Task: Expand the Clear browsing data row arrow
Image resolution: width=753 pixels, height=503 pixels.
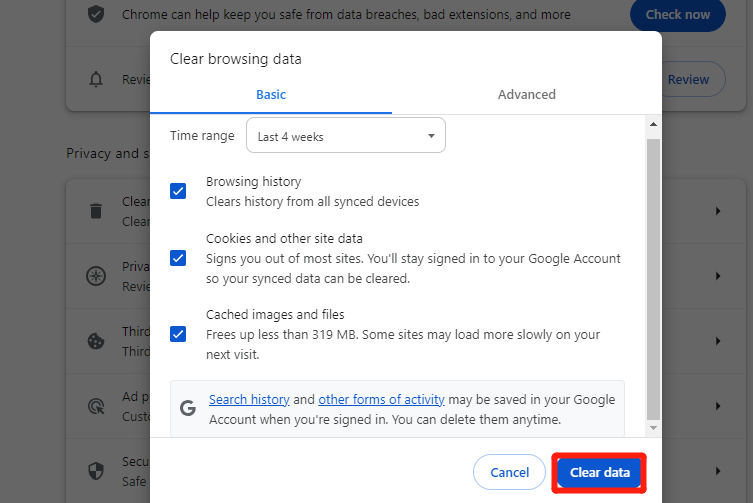Action: [x=717, y=211]
